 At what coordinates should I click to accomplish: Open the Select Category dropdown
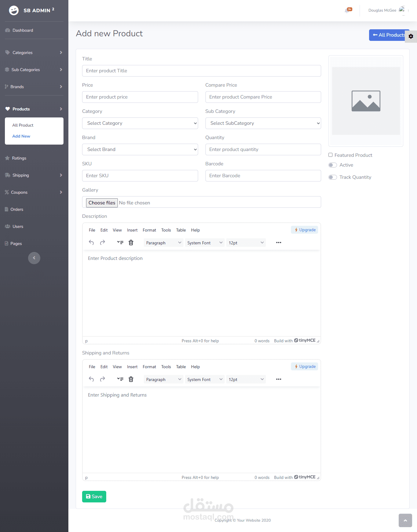click(140, 123)
